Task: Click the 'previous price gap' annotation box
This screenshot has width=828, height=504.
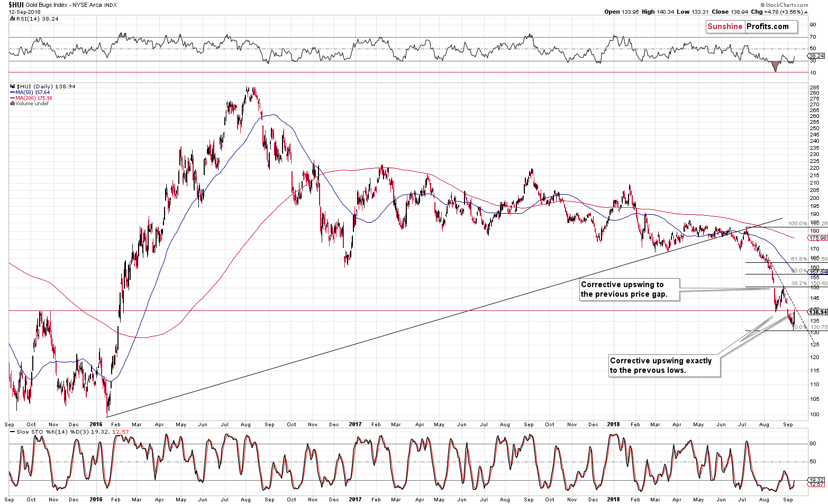Action: tap(629, 290)
